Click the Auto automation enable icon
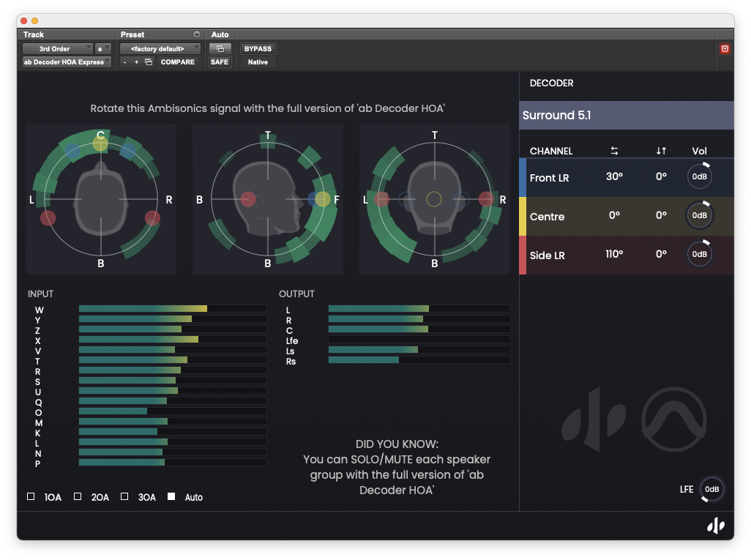751x560 pixels. [x=220, y=49]
